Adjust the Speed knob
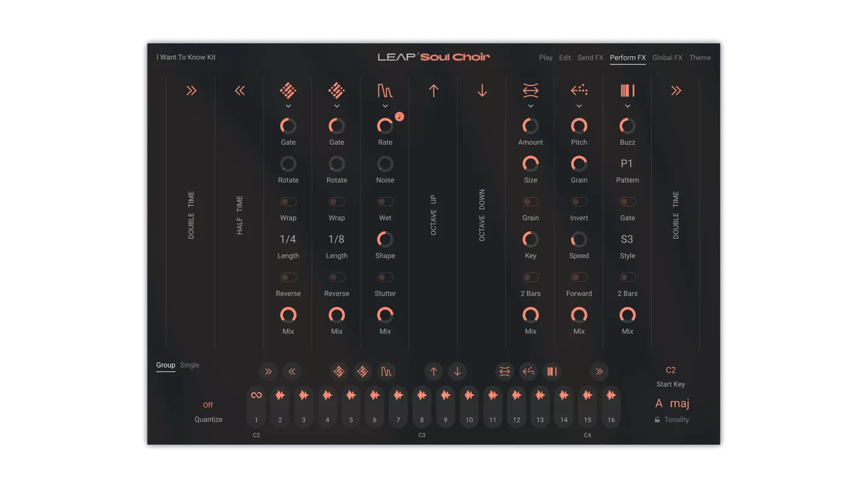 pos(579,239)
